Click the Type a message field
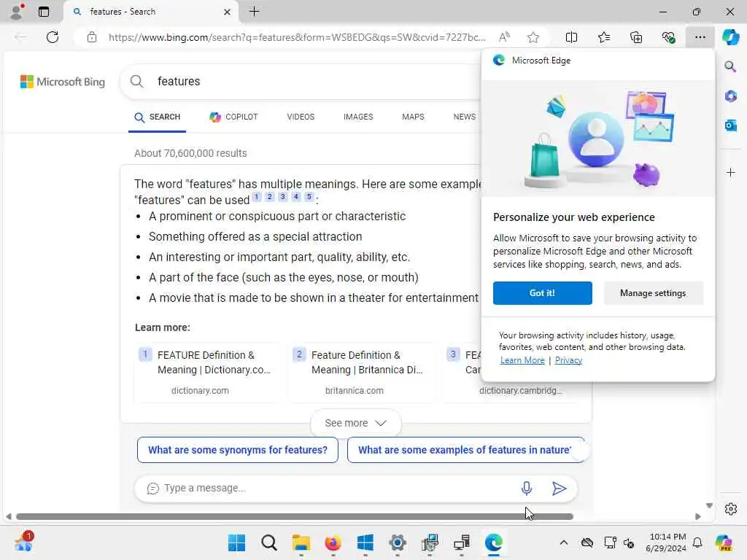 coord(333,489)
